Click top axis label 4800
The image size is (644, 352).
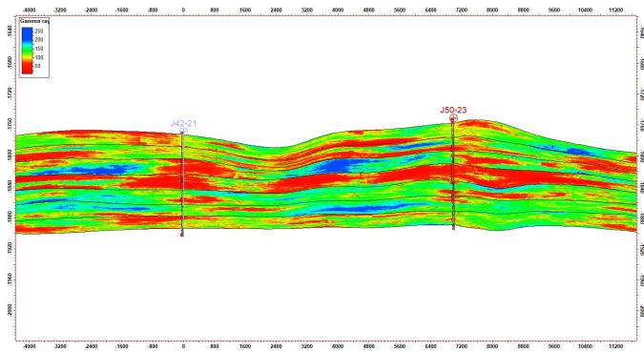(369, 10)
